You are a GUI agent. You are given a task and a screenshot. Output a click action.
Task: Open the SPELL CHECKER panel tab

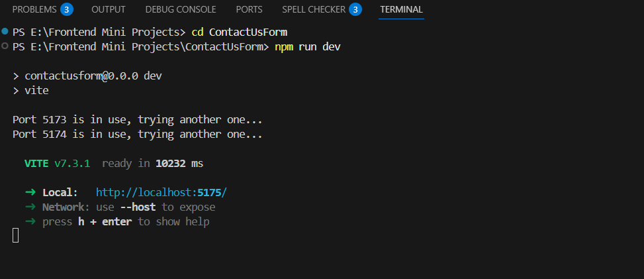[314, 9]
